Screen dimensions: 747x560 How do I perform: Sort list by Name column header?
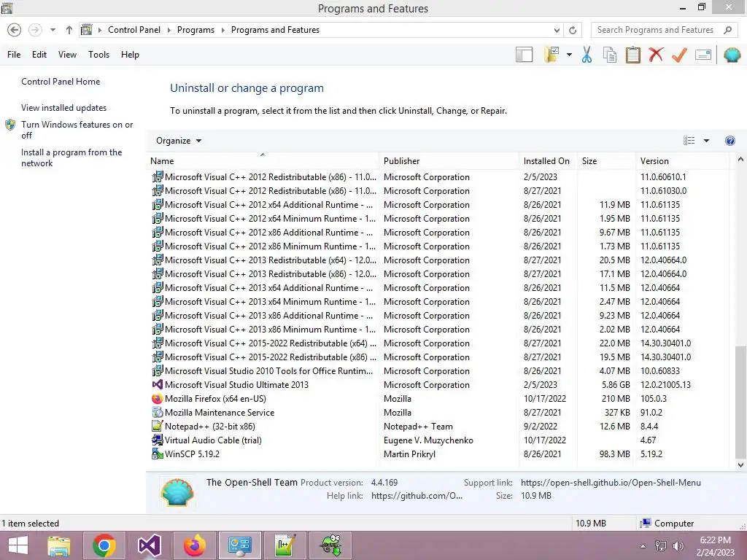pyautogui.click(x=263, y=161)
